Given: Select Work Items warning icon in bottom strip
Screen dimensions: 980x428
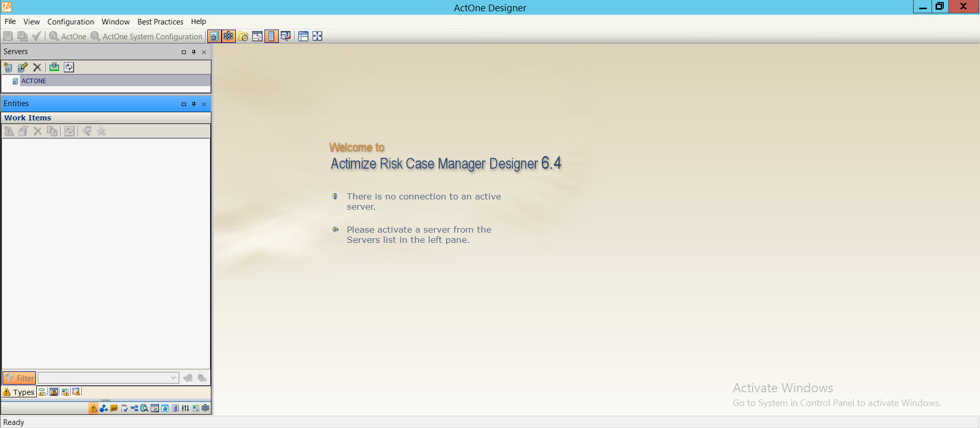Looking at the screenshot, I should click(x=93, y=408).
